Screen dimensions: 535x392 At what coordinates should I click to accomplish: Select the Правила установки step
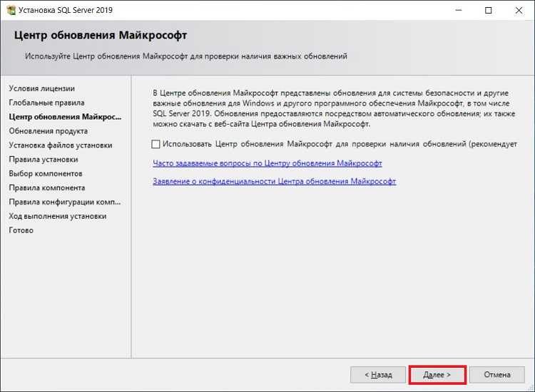click(x=44, y=160)
